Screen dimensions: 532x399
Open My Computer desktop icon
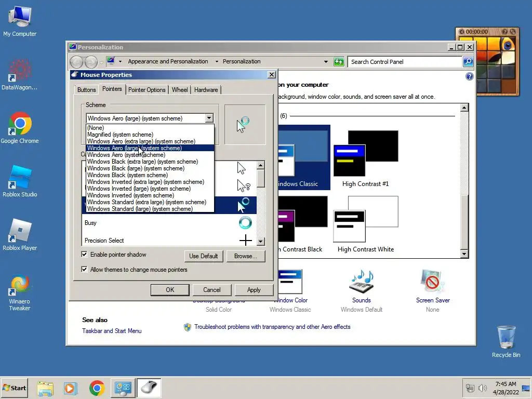pos(20,21)
